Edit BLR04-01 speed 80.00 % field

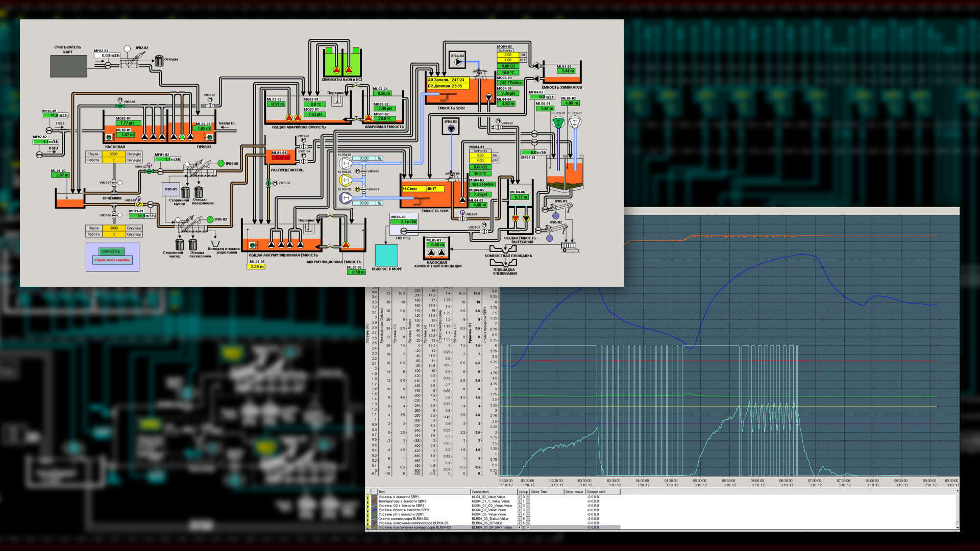364,158
